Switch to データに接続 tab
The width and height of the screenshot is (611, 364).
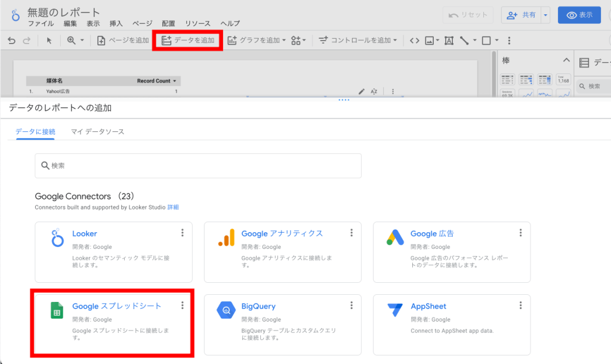pos(35,132)
